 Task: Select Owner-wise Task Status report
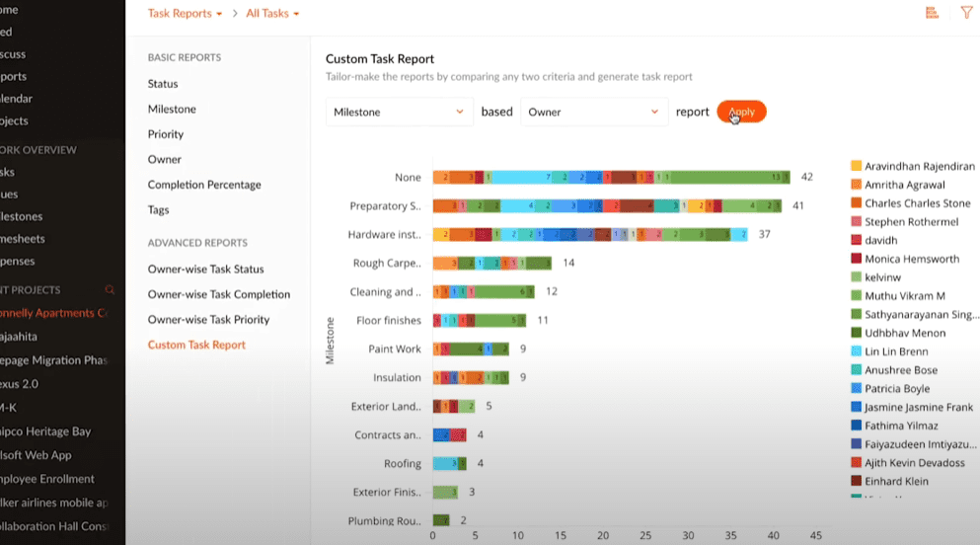tap(205, 269)
